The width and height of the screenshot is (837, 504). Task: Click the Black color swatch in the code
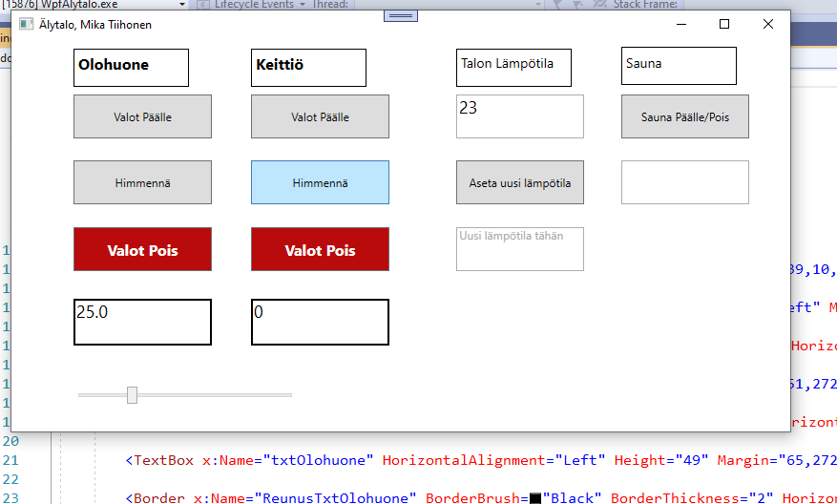point(535,497)
